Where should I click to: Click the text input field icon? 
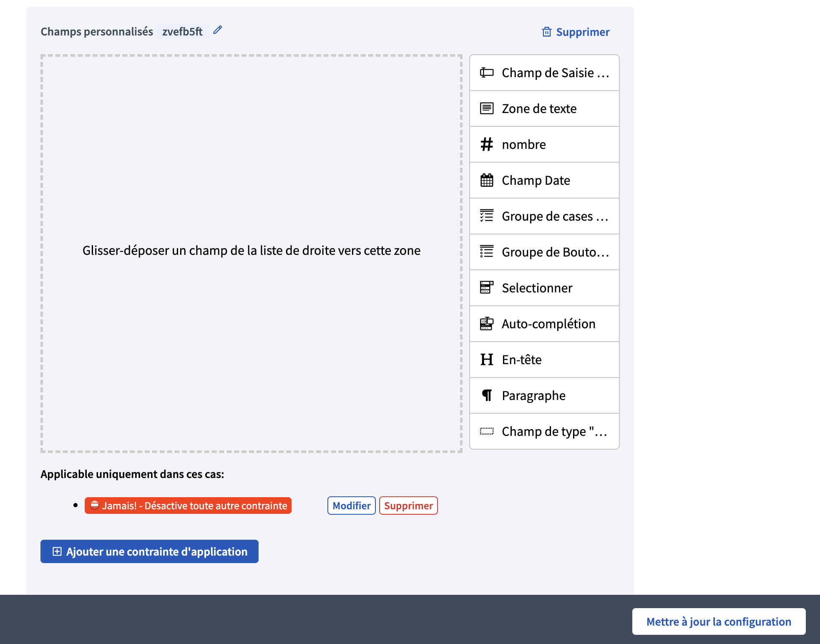486,73
